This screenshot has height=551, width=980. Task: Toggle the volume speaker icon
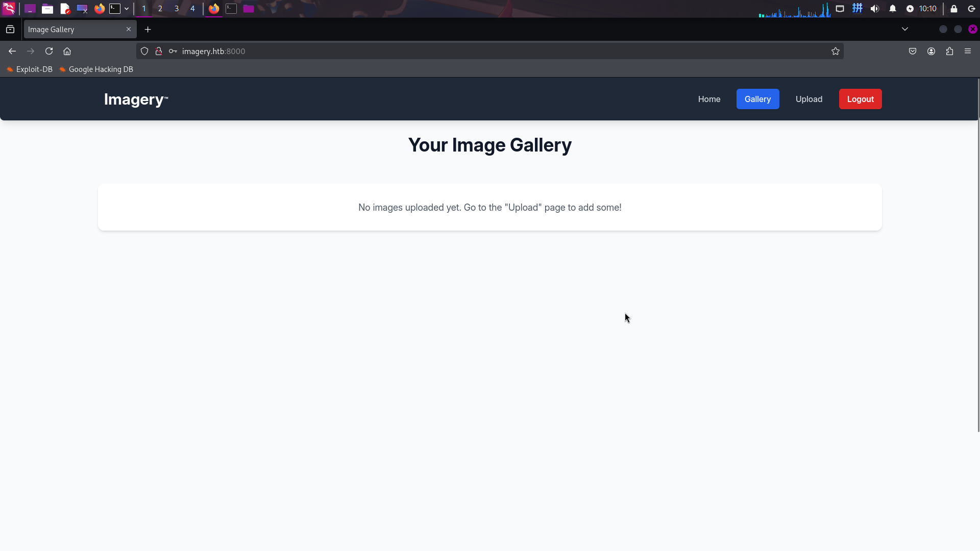[x=875, y=9]
